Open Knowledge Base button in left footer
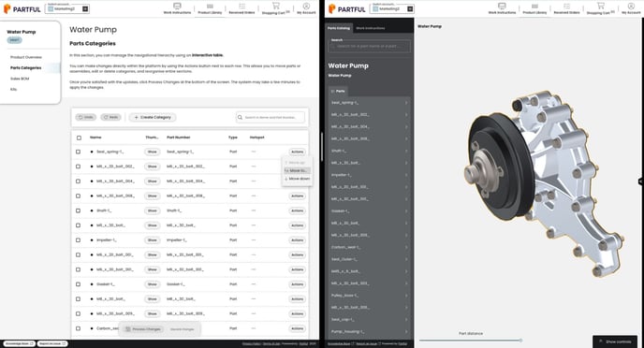The height and width of the screenshot is (348, 644). tap(20, 343)
